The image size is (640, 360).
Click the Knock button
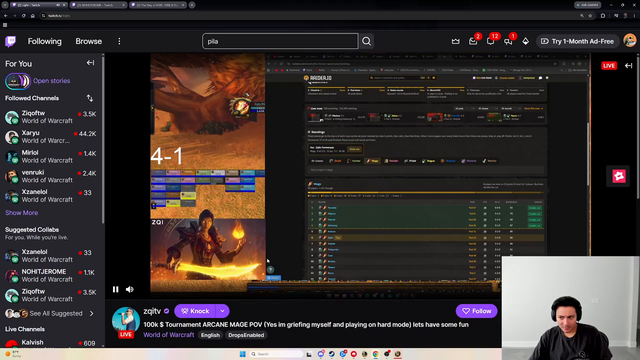(x=195, y=311)
